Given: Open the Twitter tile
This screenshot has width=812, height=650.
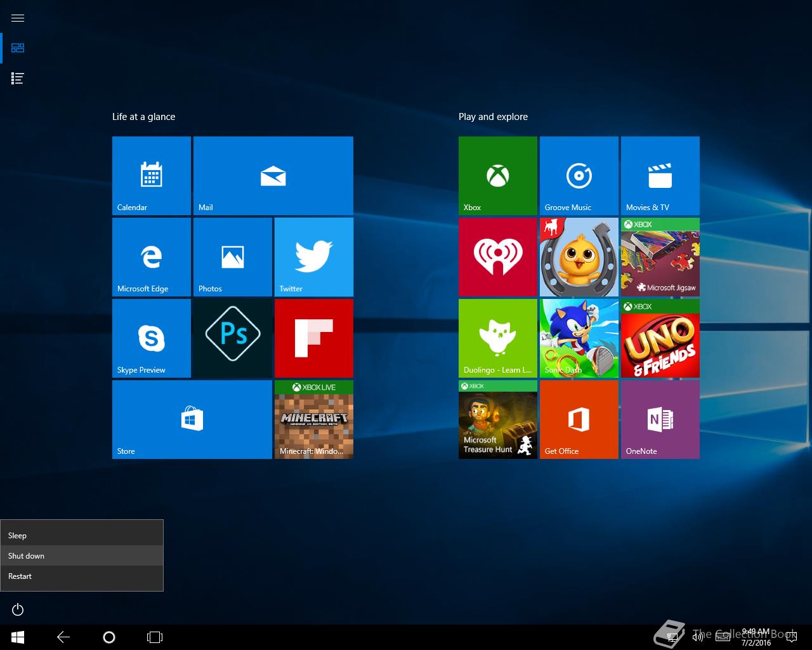Looking at the screenshot, I should coord(314,257).
